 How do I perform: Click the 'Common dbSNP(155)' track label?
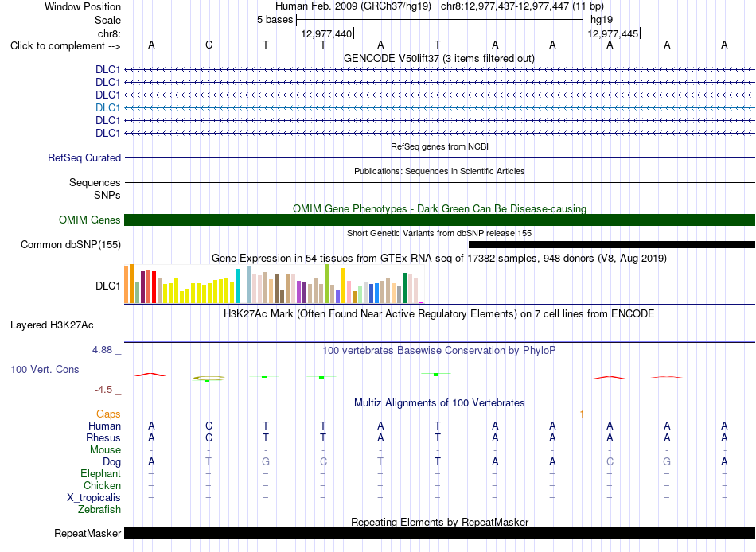71,244
